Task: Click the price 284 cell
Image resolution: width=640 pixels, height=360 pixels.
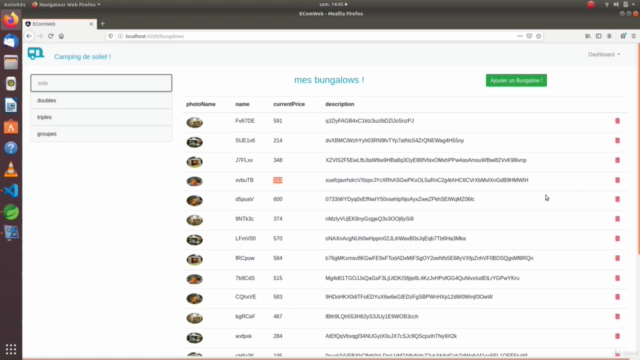Action: [278, 336]
